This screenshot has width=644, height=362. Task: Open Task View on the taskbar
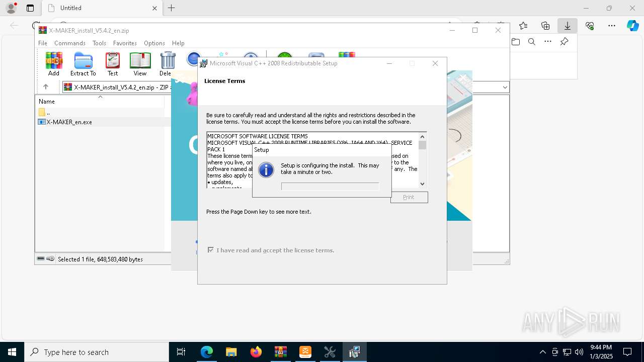pyautogui.click(x=181, y=352)
